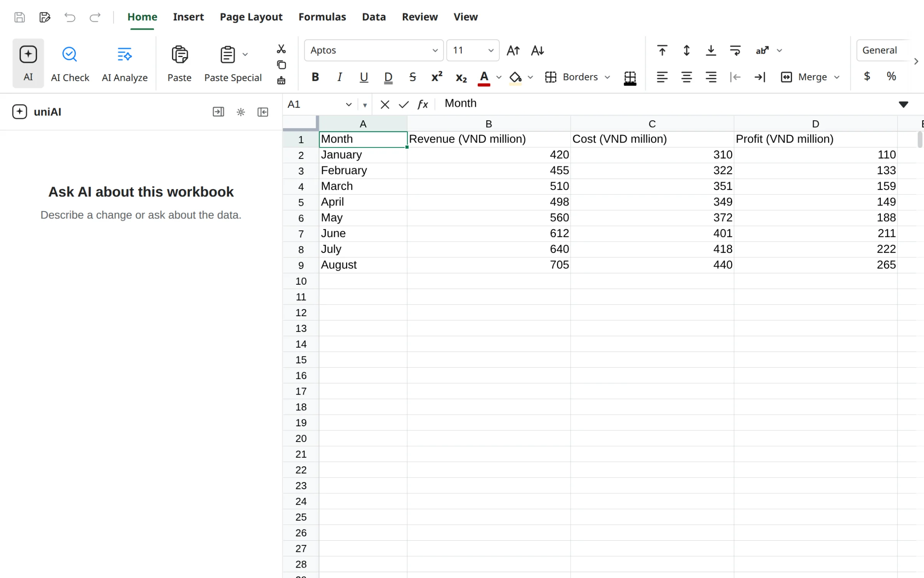
Task: Click the Paste button
Action: click(x=179, y=64)
